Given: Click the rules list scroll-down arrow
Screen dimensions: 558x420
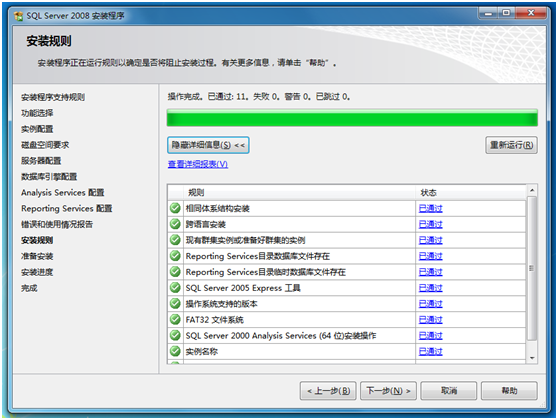Looking at the screenshot, I should pos(532,358).
